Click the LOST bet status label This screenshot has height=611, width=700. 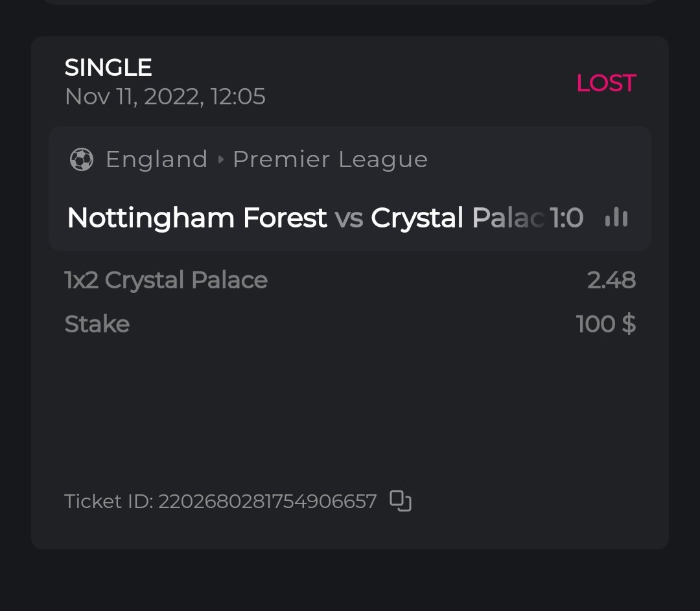click(x=606, y=83)
